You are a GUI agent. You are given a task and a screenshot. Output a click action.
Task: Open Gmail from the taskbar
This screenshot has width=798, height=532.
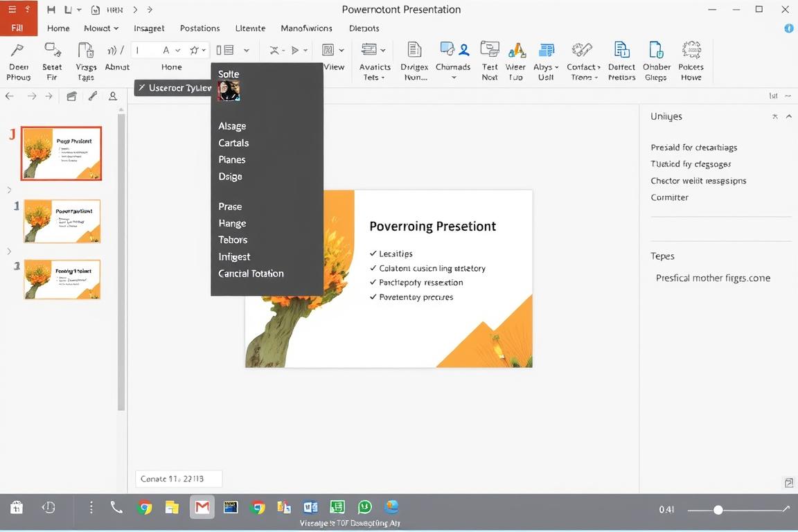[x=202, y=508]
